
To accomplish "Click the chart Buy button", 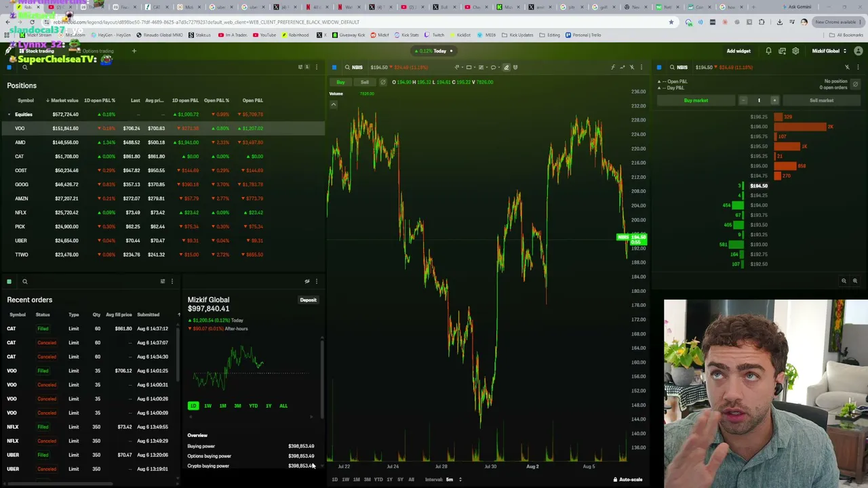I will [x=340, y=82].
